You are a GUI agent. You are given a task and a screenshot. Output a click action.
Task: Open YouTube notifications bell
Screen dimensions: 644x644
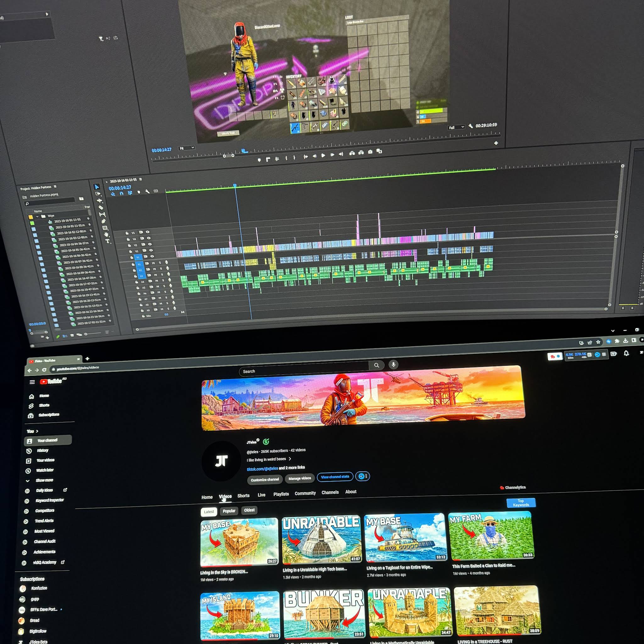[x=626, y=353]
